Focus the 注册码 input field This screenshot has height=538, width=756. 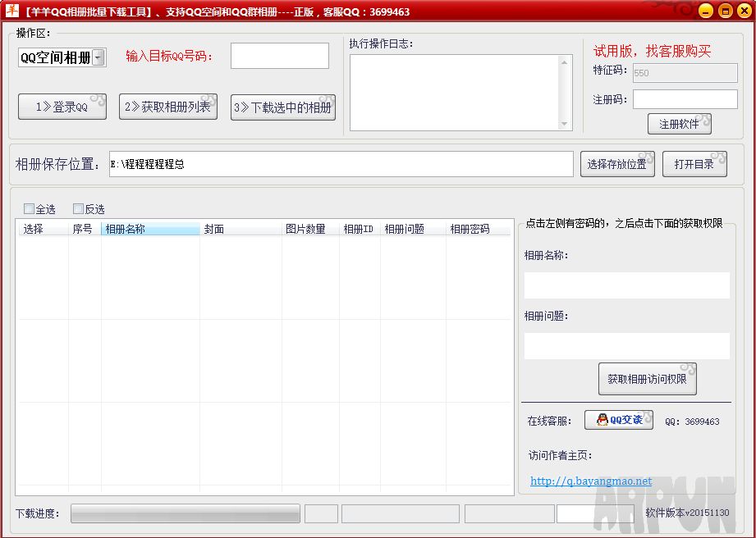(685, 99)
